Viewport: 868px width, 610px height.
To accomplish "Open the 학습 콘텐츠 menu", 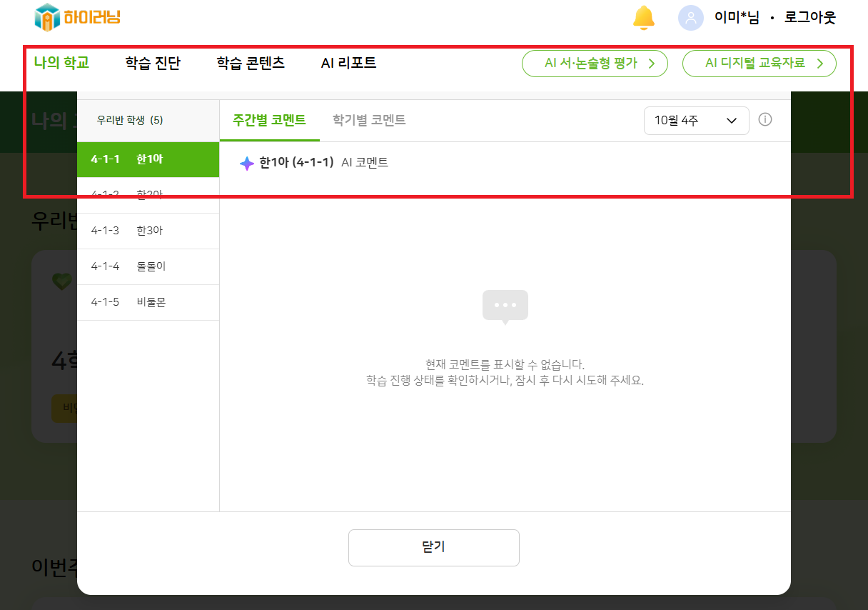I will [x=251, y=63].
